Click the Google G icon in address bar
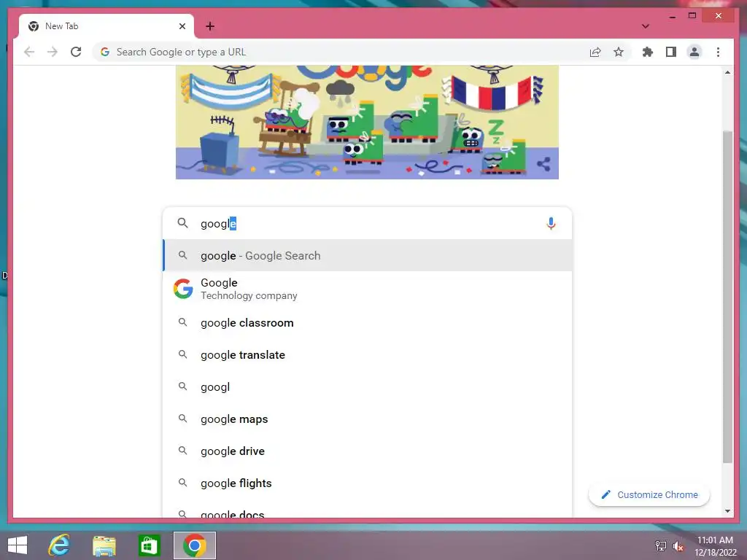The height and width of the screenshot is (560, 747). pyautogui.click(x=105, y=52)
